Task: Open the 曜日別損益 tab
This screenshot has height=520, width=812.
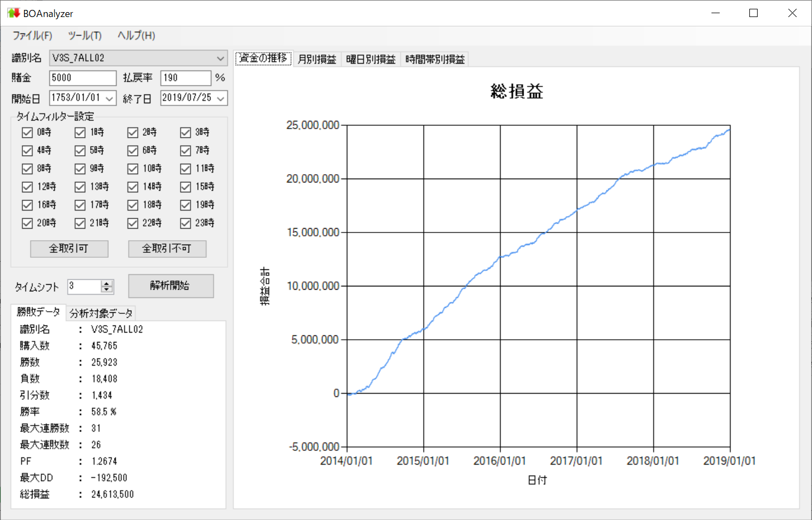Action: tap(371, 59)
